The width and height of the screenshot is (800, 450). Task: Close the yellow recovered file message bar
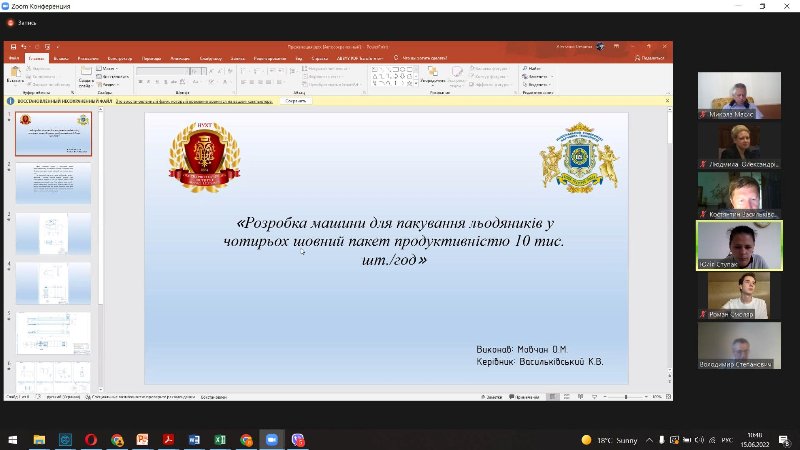pyautogui.click(x=667, y=101)
